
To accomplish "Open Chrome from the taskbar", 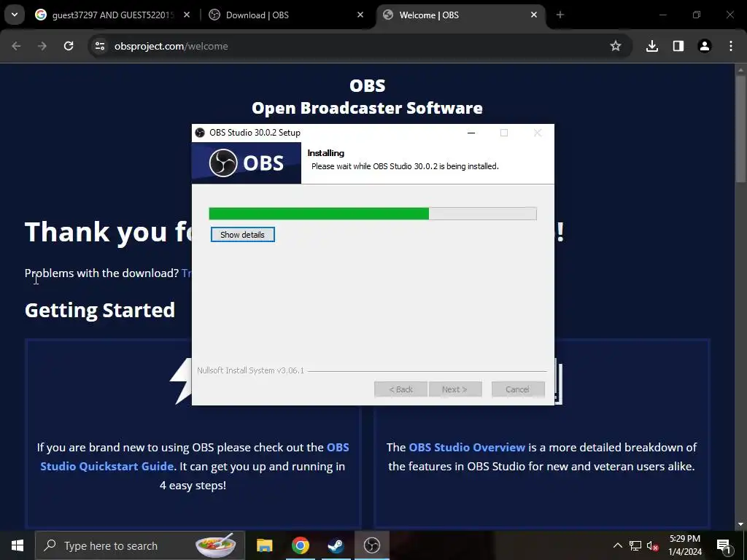I will coord(300,545).
